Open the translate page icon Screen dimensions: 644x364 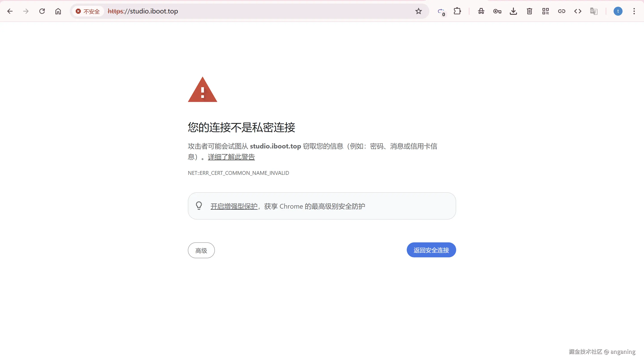pos(594,11)
